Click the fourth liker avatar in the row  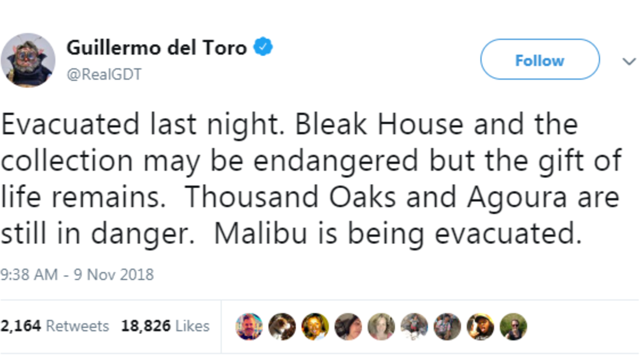tap(348, 327)
